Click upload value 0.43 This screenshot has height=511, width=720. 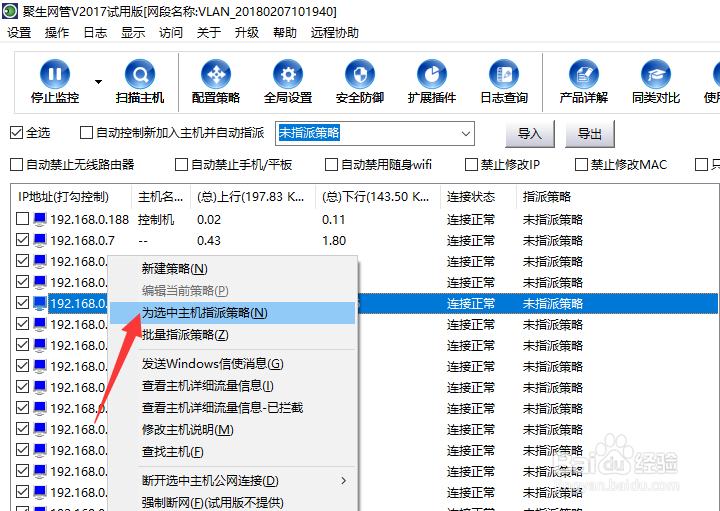click(209, 241)
